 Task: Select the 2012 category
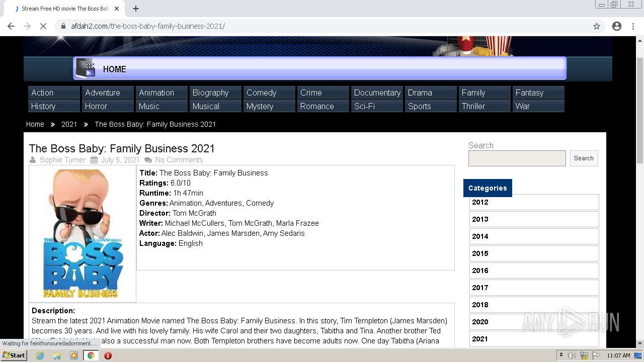point(534,202)
